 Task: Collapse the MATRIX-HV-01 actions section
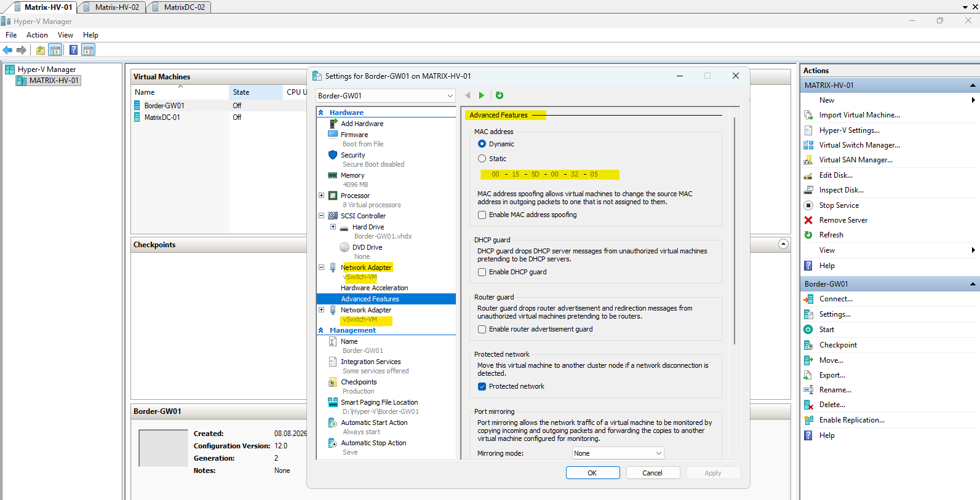click(973, 85)
